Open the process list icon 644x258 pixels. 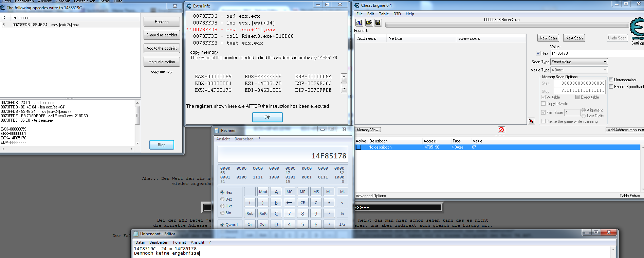(359, 22)
